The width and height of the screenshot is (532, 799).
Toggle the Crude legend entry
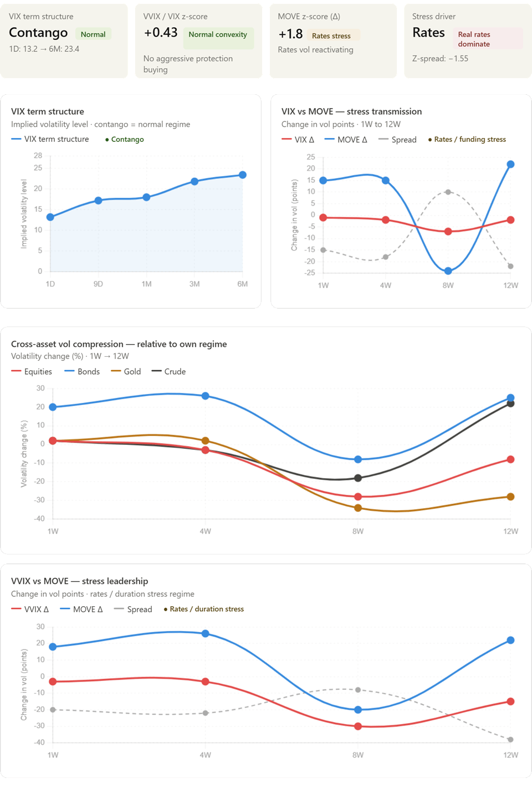click(168, 372)
